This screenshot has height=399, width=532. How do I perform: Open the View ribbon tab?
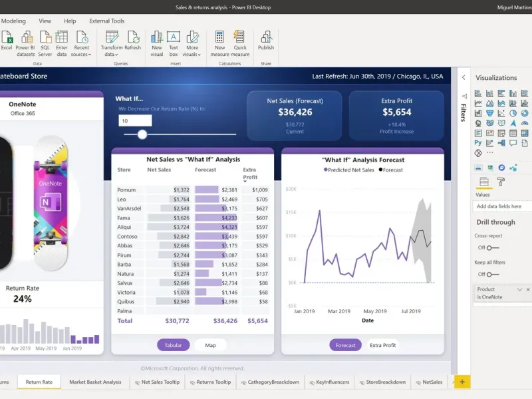(45, 21)
